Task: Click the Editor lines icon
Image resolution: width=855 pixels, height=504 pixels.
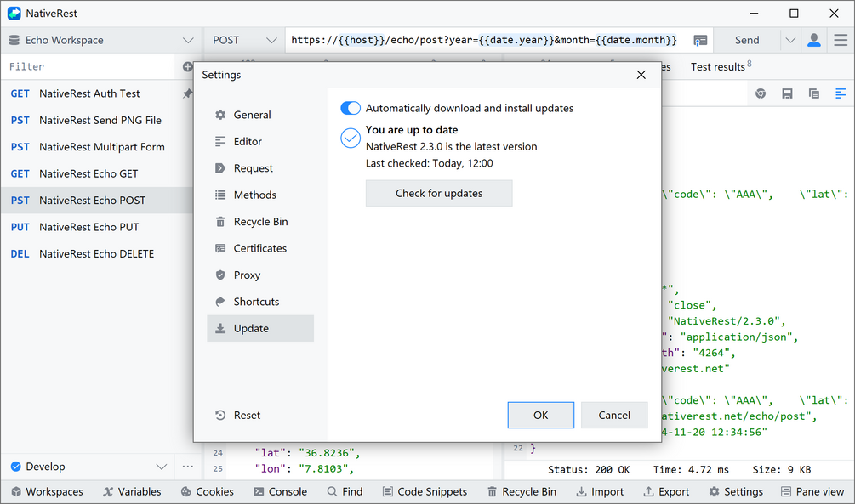Action: (220, 142)
